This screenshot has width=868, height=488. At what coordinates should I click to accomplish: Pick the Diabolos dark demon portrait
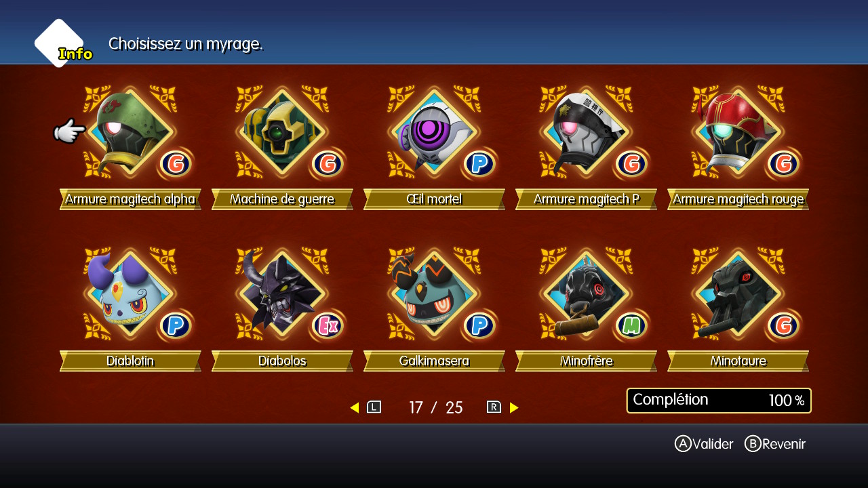point(282,294)
